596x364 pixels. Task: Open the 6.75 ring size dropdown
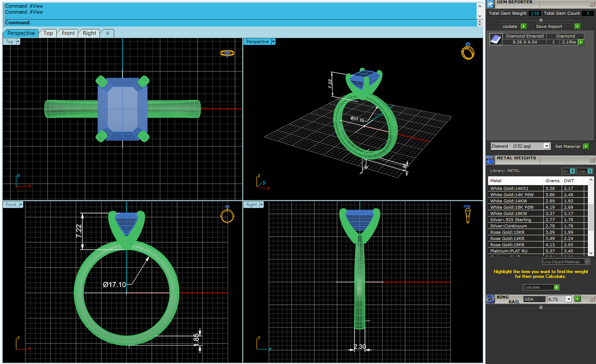pyautogui.click(x=569, y=299)
